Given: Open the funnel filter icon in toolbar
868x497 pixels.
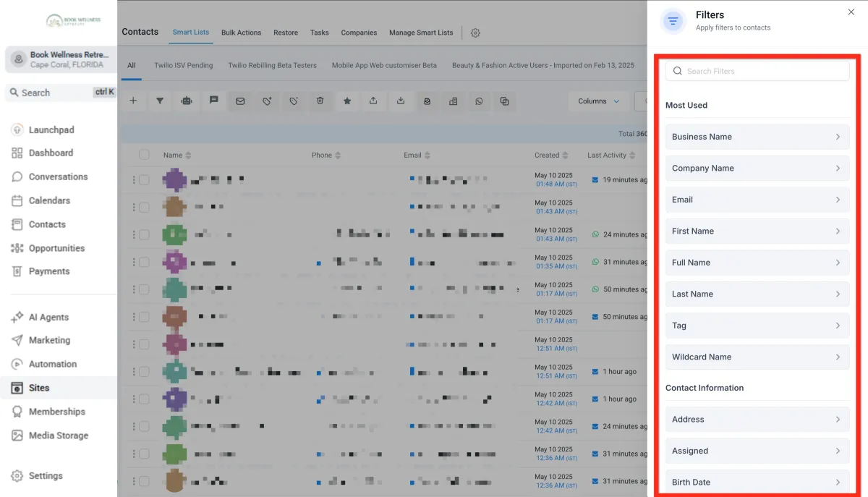Looking at the screenshot, I should (x=160, y=101).
